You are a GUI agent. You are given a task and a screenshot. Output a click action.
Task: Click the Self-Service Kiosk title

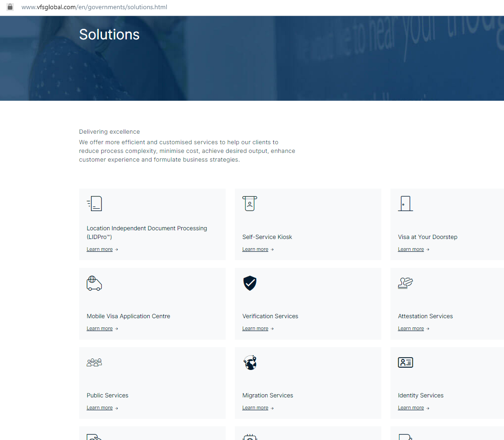267,237
